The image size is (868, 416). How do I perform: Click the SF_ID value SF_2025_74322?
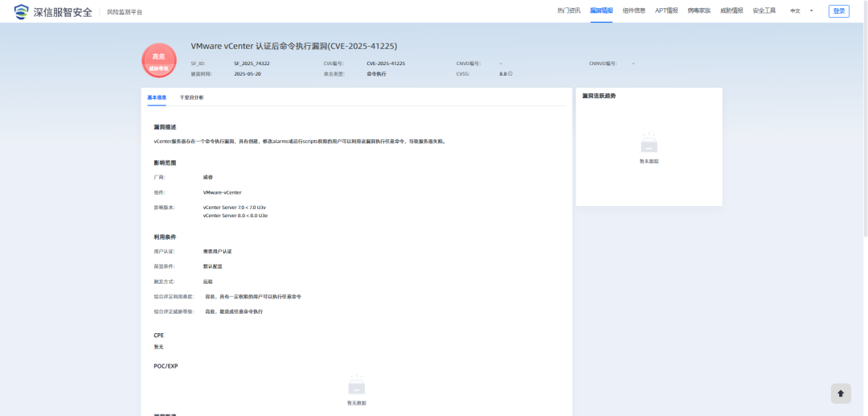(252, 63)
